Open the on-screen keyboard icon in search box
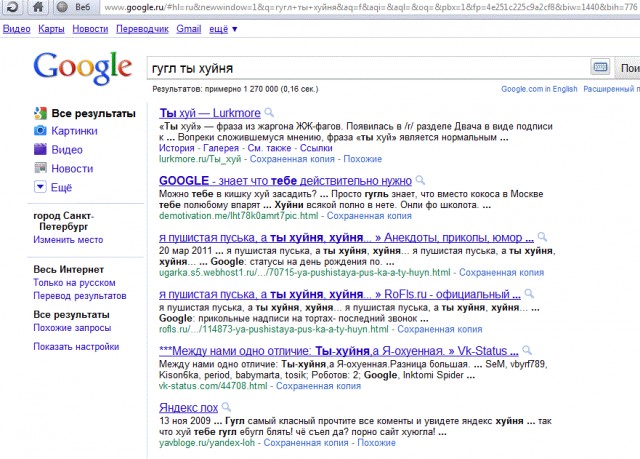 [x=600, y=67]
